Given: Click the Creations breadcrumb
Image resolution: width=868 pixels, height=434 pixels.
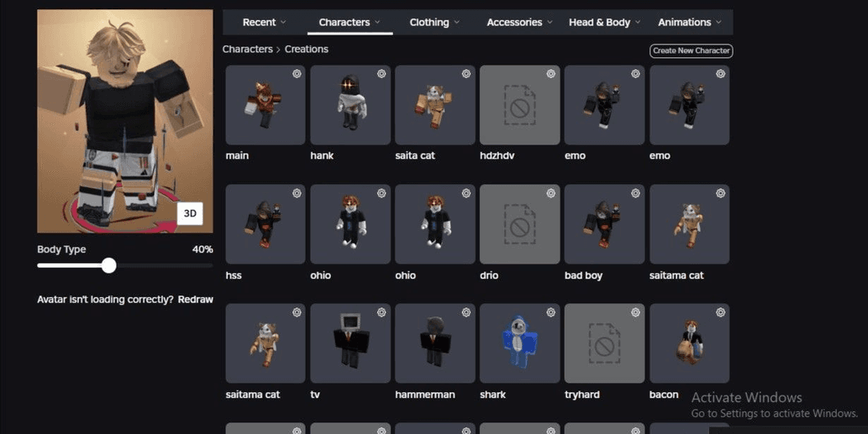Looking at the screenshot, I should [306, 50].
